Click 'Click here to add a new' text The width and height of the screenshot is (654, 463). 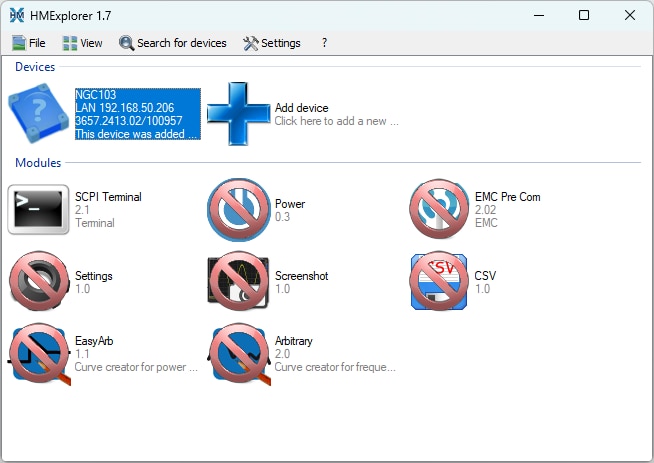pos(336,121)
